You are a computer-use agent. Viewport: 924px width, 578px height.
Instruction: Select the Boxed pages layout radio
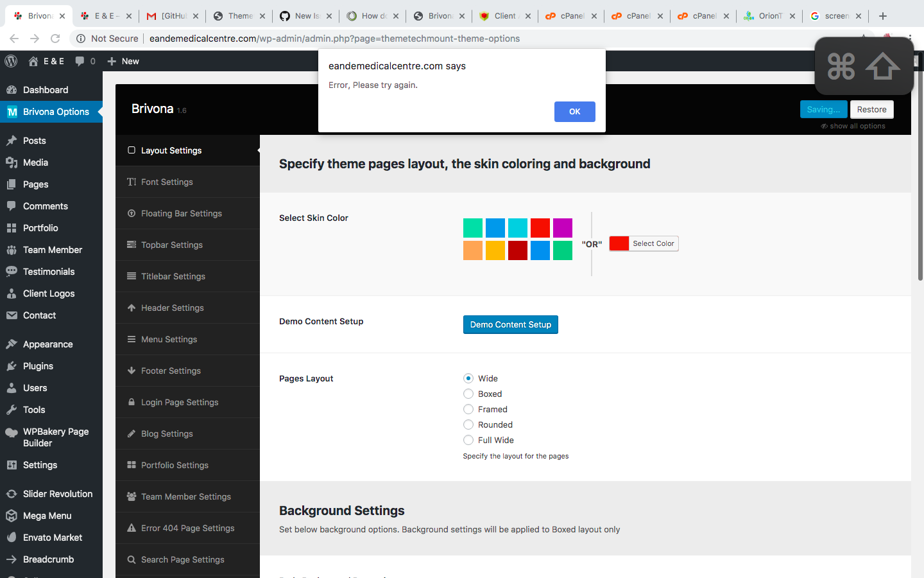pyautogui.click(x=468, y=394)
